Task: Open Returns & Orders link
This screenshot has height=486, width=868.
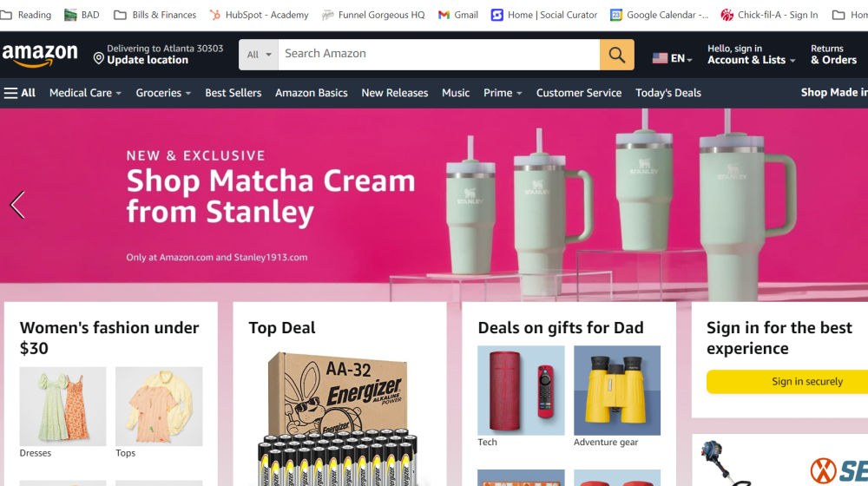Action: coord(833,55)
